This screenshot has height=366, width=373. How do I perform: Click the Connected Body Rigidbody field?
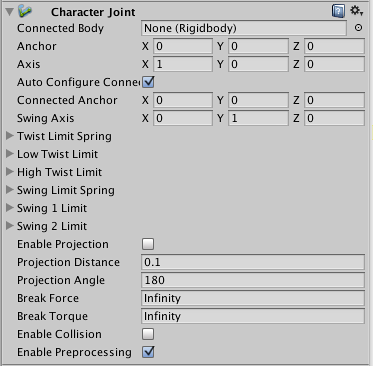pos(244,28)
